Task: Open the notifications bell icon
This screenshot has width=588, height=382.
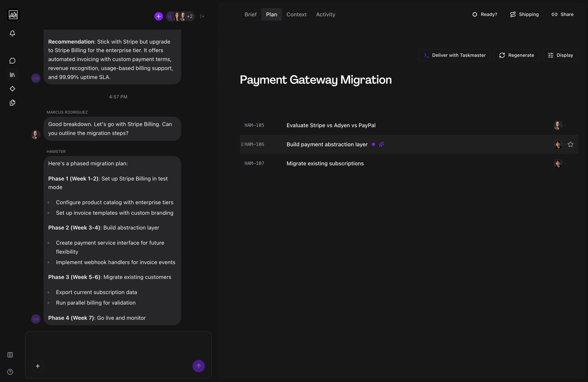Action: coord(12,33)
